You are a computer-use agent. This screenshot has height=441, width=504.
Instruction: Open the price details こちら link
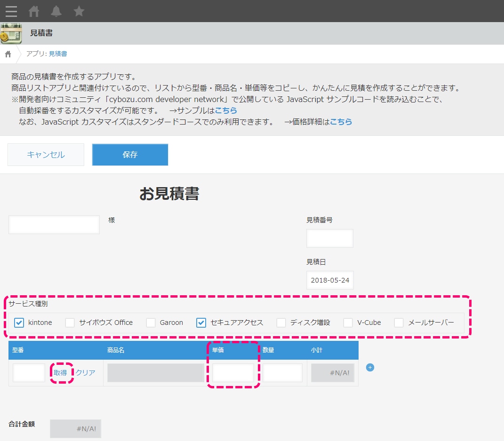(x=341, y=121)
